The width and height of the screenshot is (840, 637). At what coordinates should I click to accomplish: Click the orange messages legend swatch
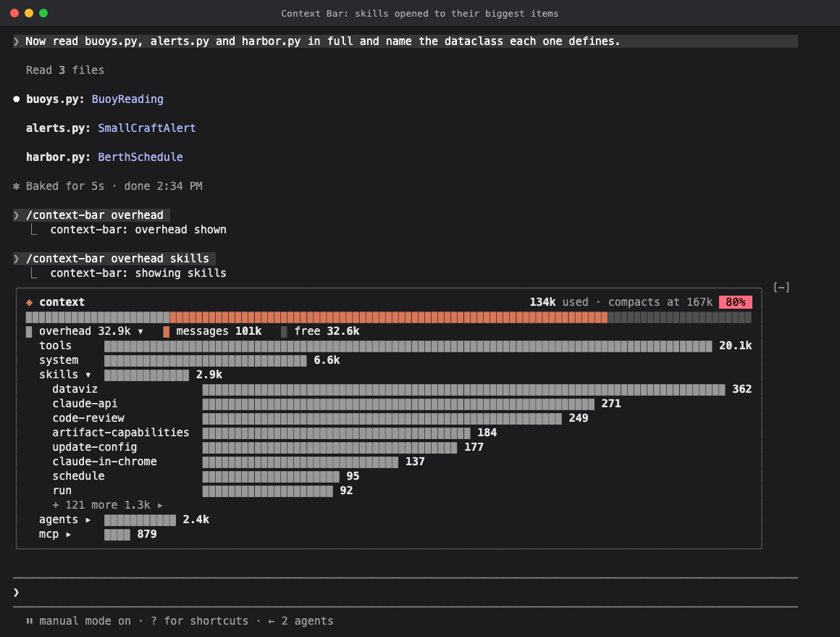tap(166, 331)
